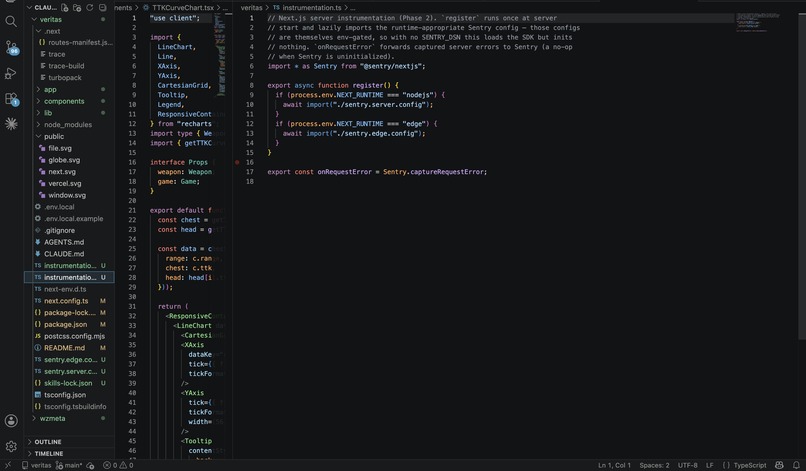The height and width of the screenshot is (471, 806).
Task: Open the Extensions view
Action: pyautogui.click(x=11, y=99)
